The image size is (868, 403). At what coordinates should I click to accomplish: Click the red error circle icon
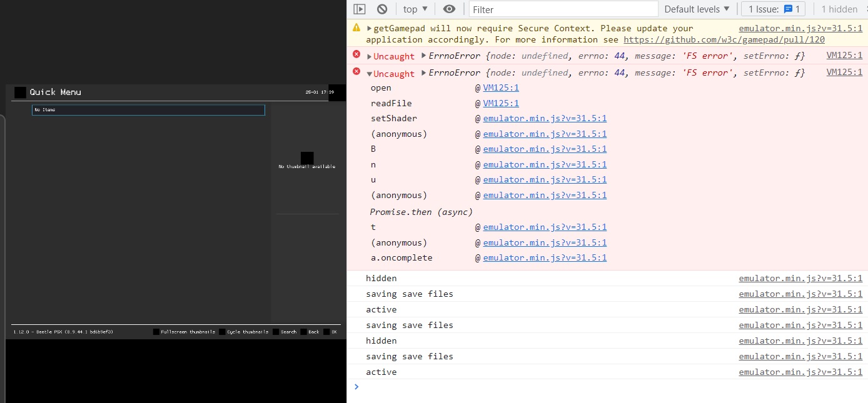[x=357, y=54]
